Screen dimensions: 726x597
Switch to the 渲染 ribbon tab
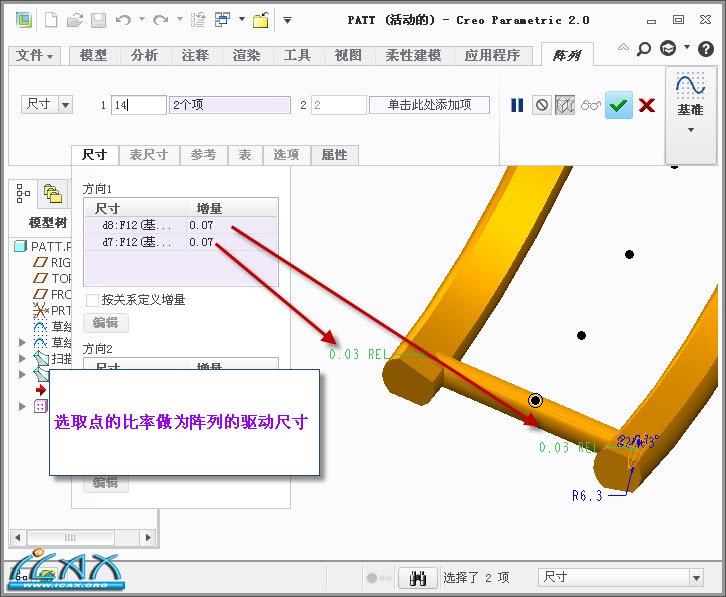click(246, 56)
